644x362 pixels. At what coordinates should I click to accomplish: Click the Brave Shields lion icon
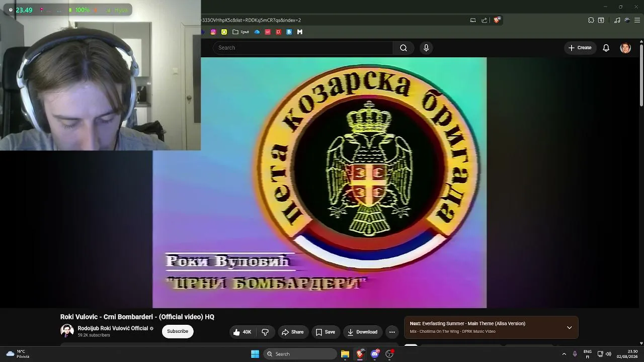(497, 20)
